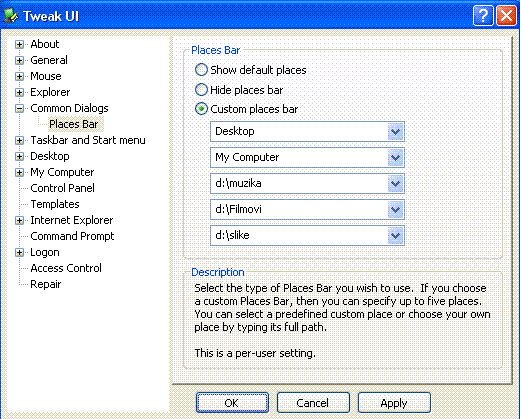Expand the Mouse tree node
The height and width of the screenshot is (419, 521).
[x=19, y=76]
